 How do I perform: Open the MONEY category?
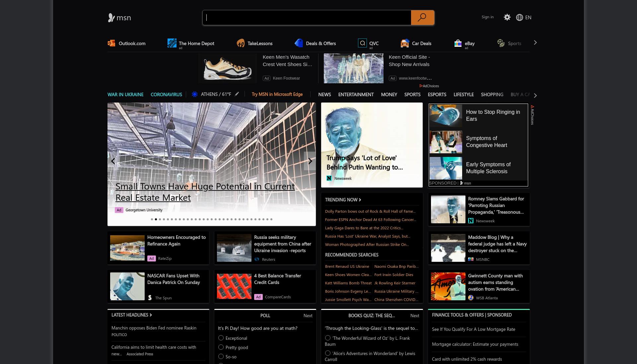389,95
